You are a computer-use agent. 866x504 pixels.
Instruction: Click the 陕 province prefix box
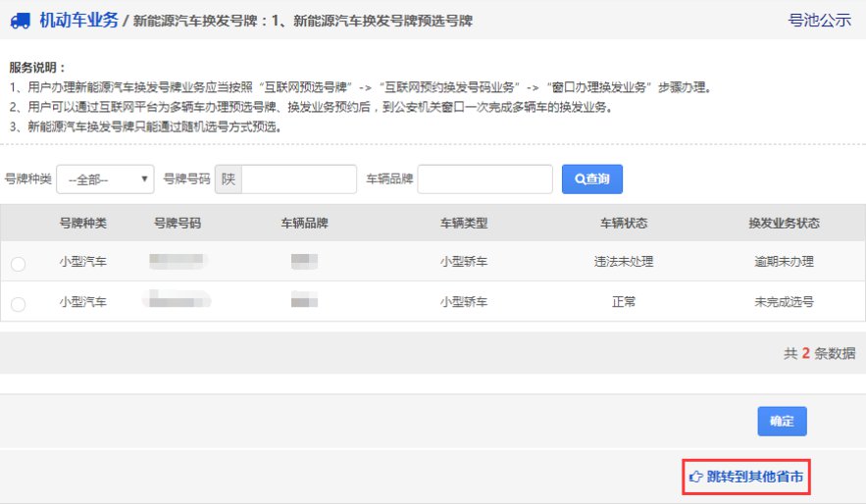(229, 179)
